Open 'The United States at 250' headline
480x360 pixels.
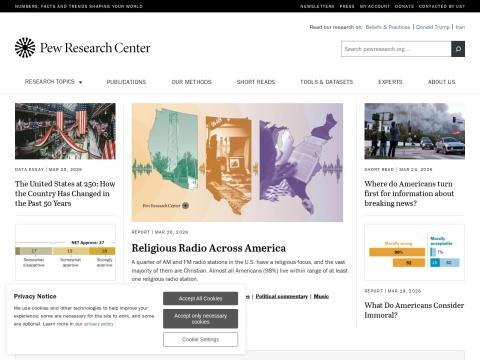coord(65,193)
